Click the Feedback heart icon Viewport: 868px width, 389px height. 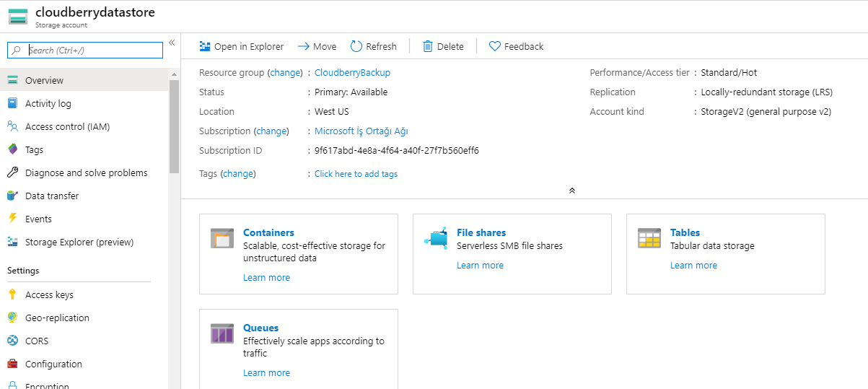click(x=495, y=46)
